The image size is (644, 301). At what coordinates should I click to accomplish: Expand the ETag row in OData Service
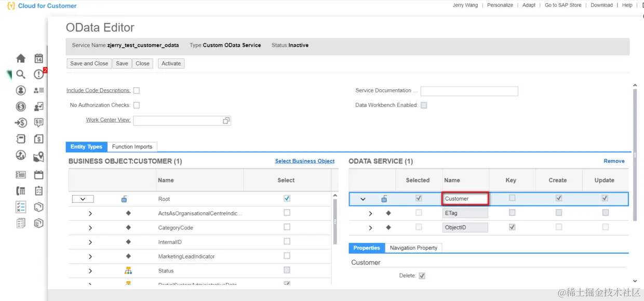(370, 213)
